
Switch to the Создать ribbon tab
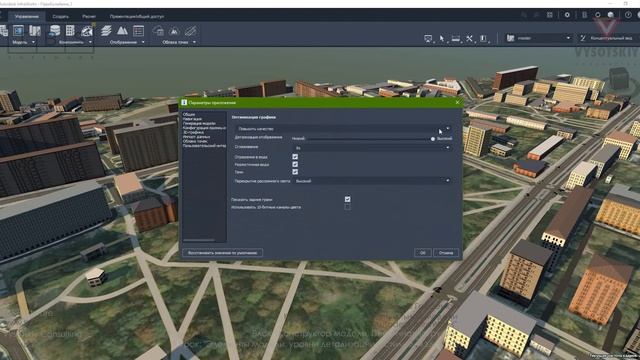tap(60, 16)
